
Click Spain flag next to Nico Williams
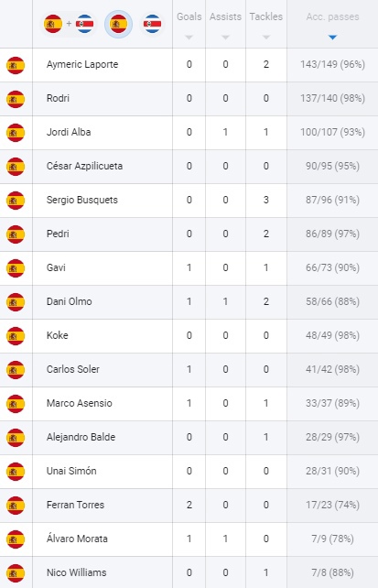(16, 573)
